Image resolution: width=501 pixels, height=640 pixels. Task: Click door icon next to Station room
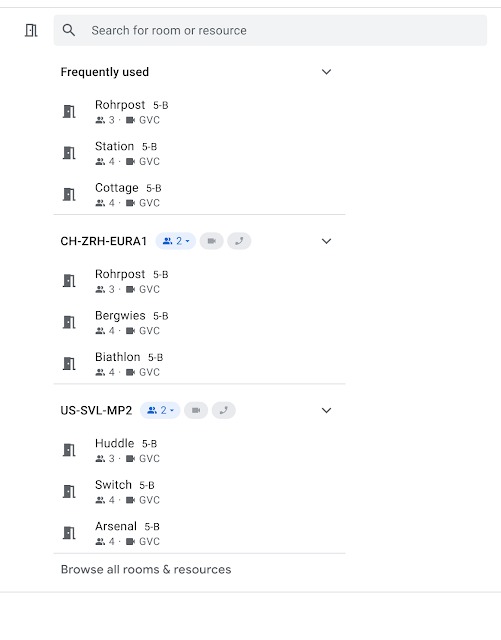69,153
